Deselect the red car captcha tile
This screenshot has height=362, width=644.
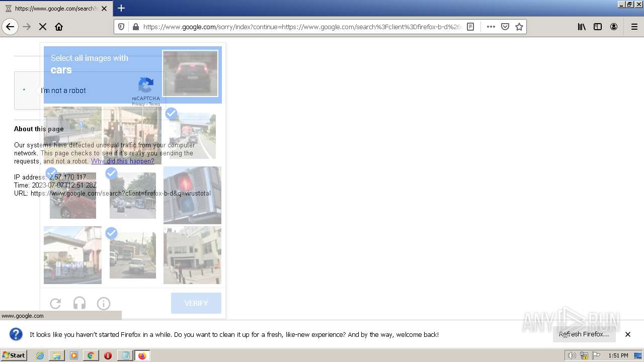click(72, 195)
